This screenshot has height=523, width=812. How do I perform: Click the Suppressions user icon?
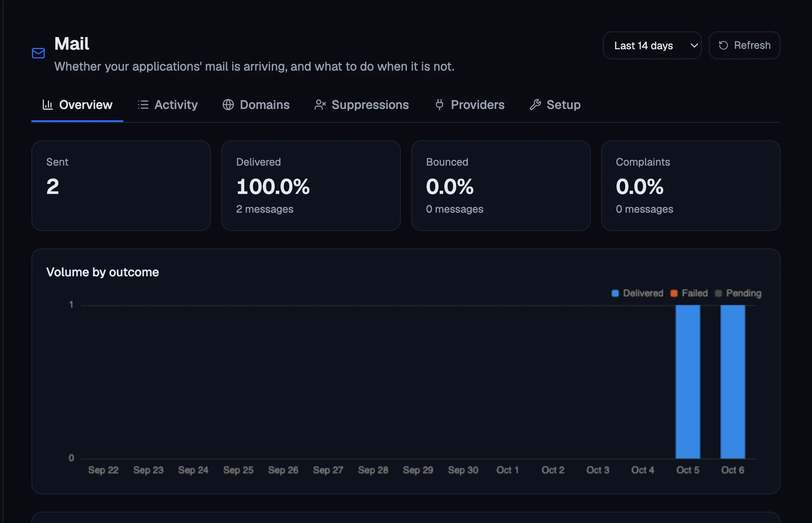click(320, 105)
